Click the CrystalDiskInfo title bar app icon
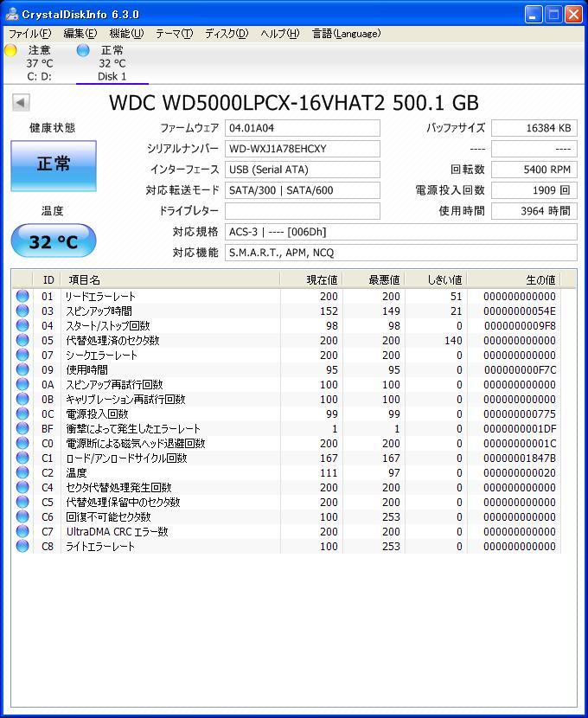Image resolution: width=588 pixels, height=718 pixels. click(12, 15)
